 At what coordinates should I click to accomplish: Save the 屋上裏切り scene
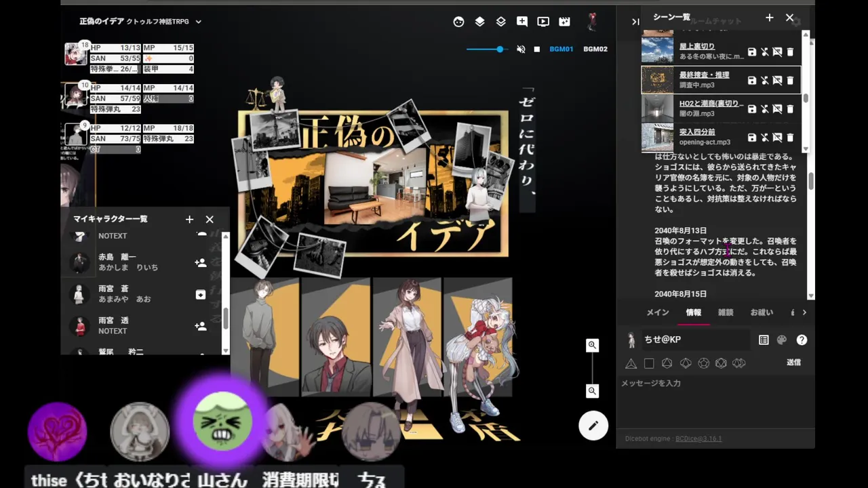click(x=752, y=52)
